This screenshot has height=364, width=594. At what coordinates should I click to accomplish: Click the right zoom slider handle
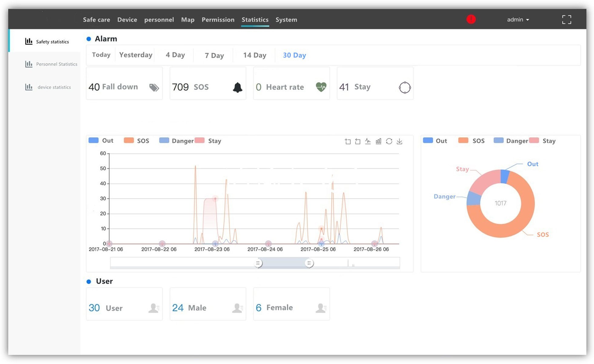[309, 263]
